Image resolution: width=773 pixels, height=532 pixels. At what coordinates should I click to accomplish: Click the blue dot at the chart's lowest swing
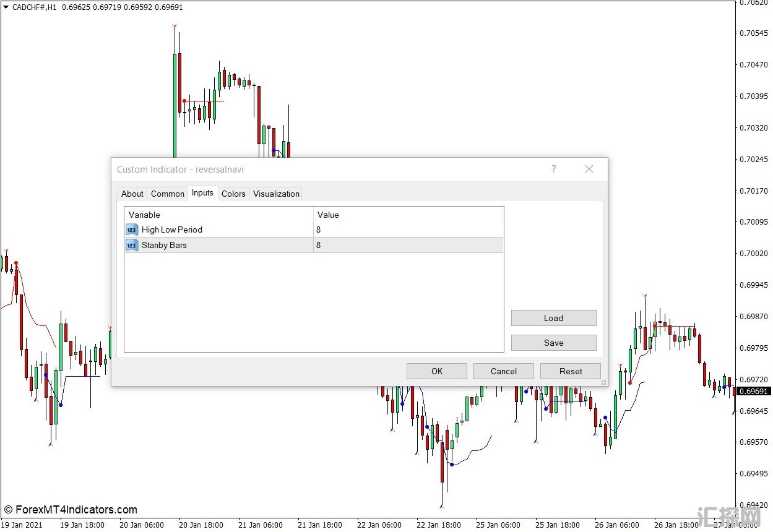coord(452,465)
